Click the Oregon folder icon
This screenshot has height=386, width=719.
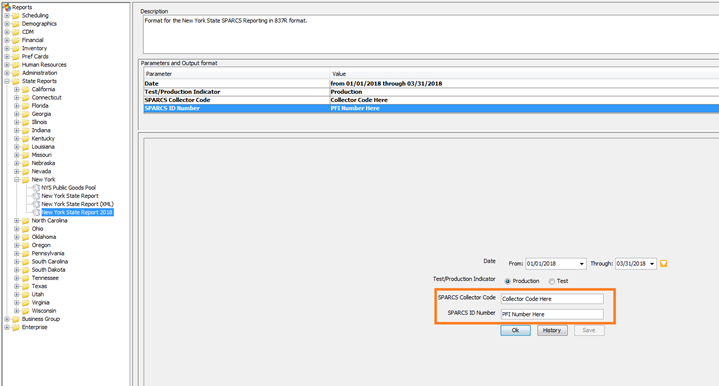pos(26,246)
